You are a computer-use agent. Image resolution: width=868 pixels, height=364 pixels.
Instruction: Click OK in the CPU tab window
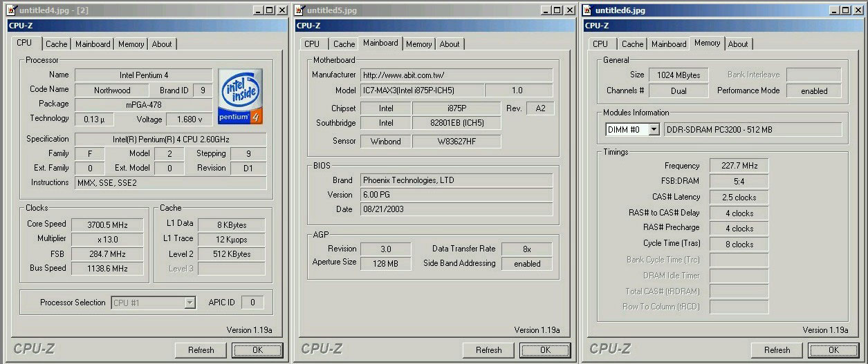click(x=257, y=350)
